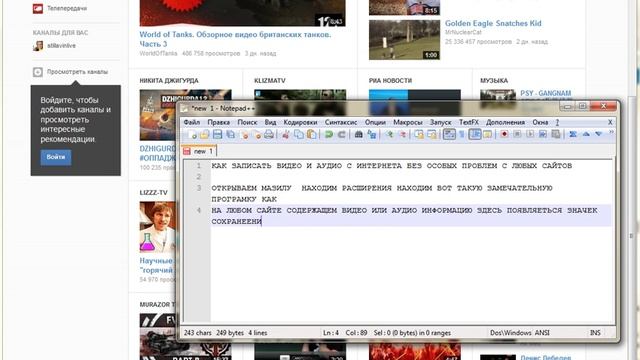Click the 'ANSI' encoding in status bar

(x=542, y=333)
